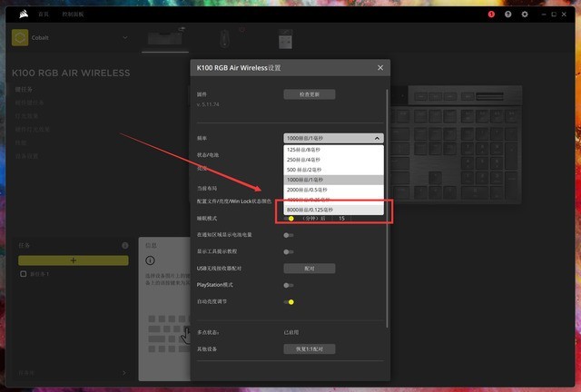This screenshot has height=392, width=581.
Task: Choose 2000 Hz / 0.5 ms polling option
Action: tap(333, 190)
